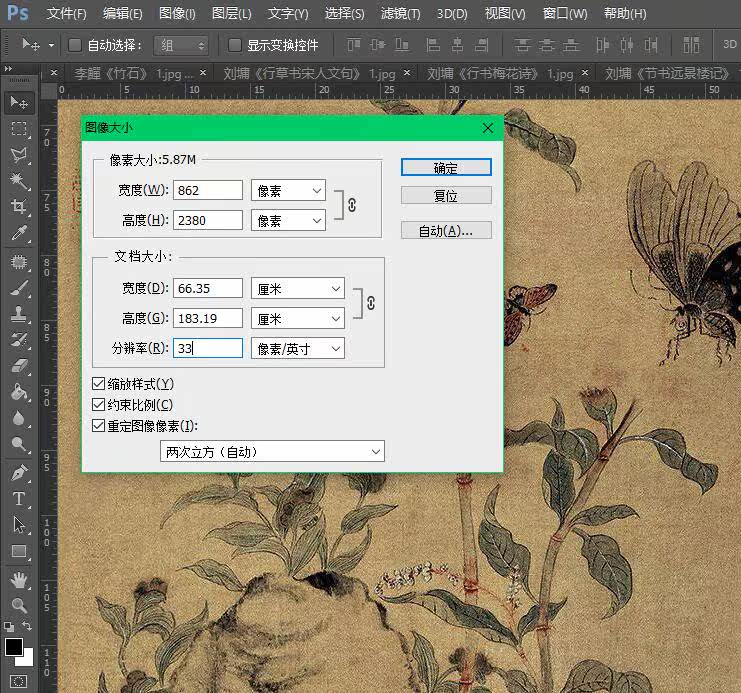Uncheck 缩放样式 checkbox
The image size is (741, 693).
coord(98,383)
